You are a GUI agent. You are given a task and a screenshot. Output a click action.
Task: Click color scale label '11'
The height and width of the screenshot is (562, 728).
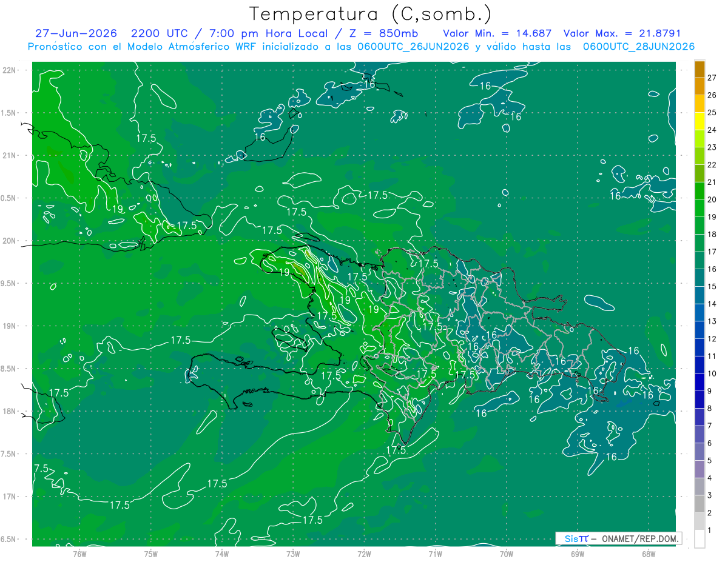pos(712,356)
